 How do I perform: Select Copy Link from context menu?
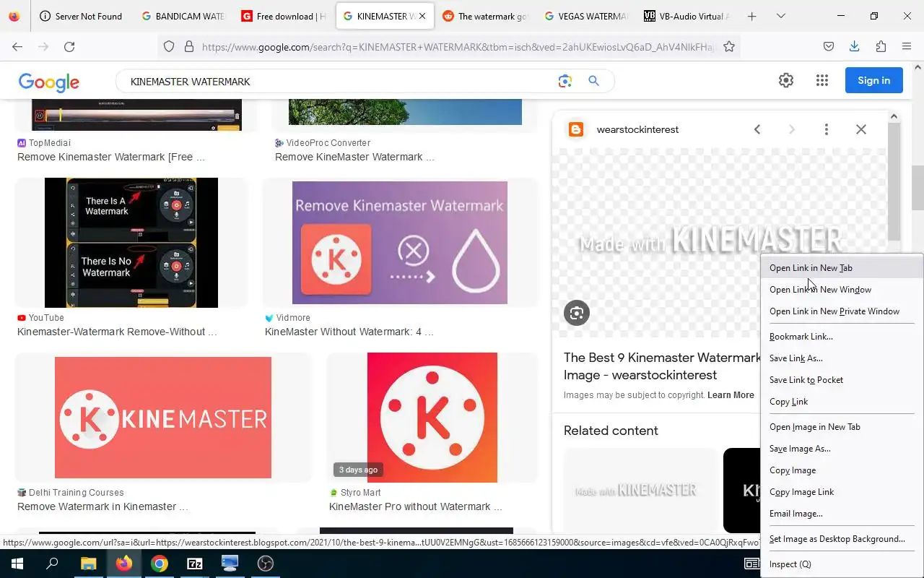[842, 402]
